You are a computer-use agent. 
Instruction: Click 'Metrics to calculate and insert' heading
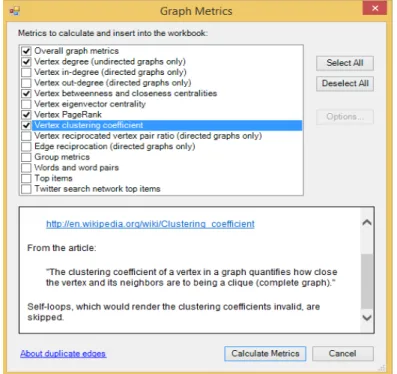coord(113,33)
